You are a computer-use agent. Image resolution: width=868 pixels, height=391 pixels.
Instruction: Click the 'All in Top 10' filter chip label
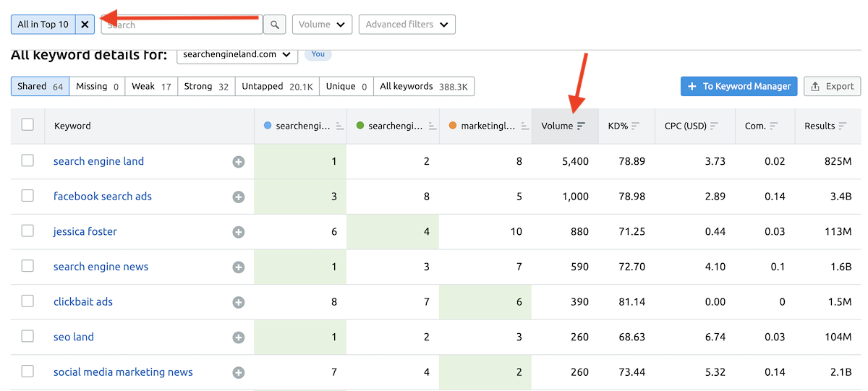coord(43,25)
